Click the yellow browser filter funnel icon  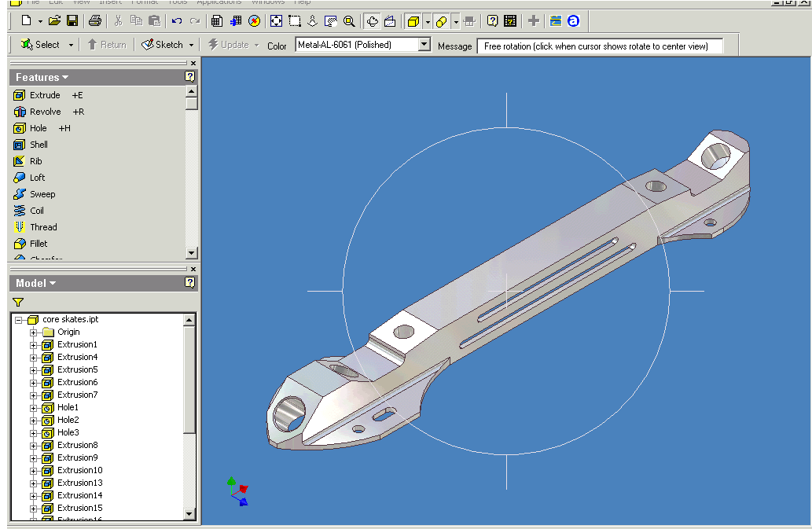coord(18,302)
